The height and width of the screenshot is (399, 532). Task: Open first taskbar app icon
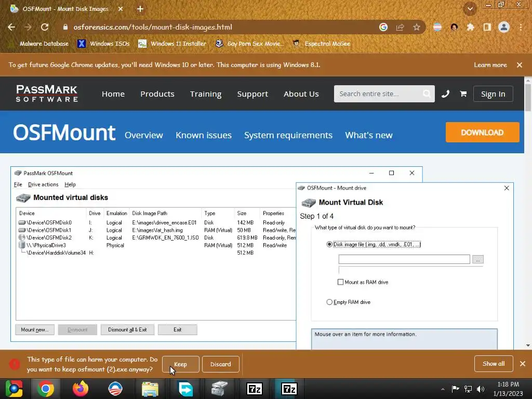14,389
